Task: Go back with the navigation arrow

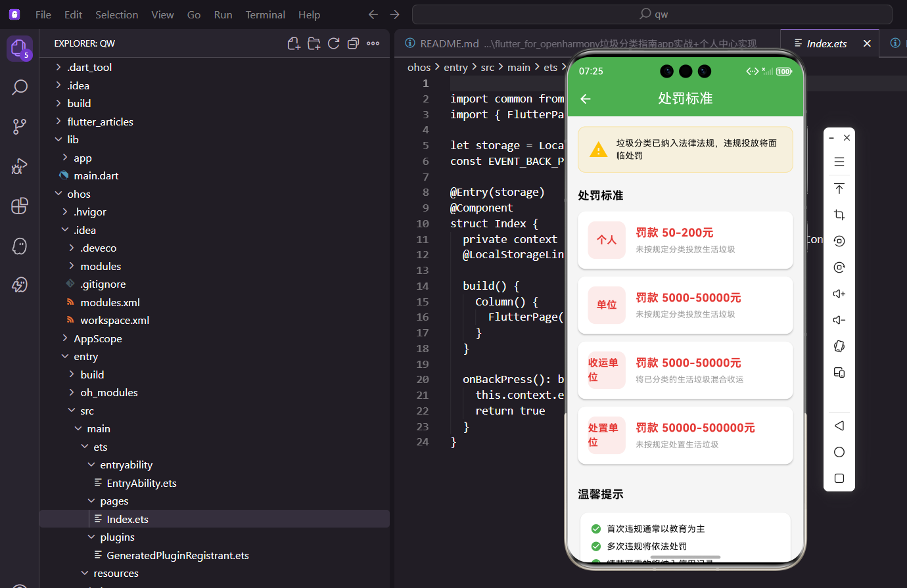Action: pos(373,14)
